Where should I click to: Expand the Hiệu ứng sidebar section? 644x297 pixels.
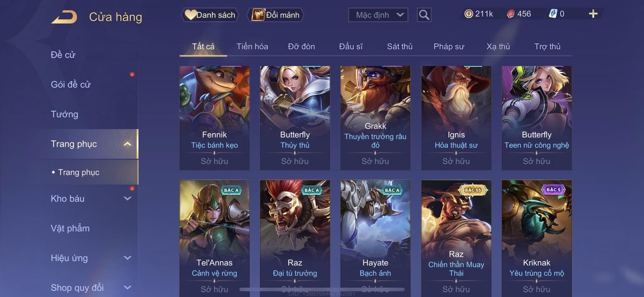tap(127, 258)
